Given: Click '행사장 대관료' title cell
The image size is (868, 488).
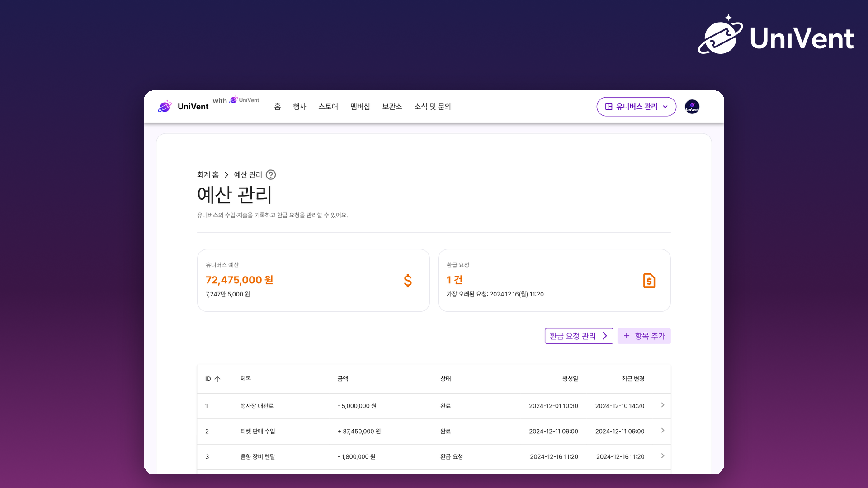Looking at the screenshot, I should pos(257,406).
